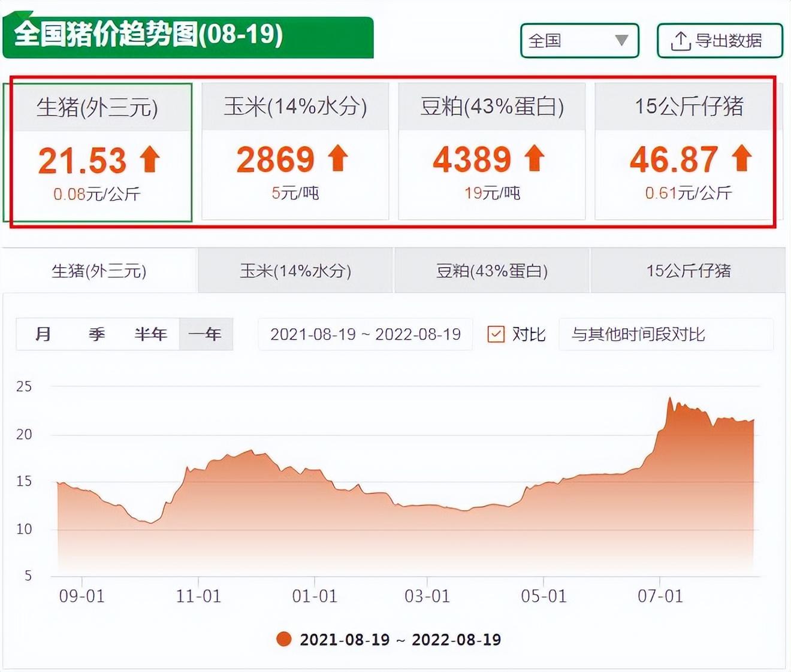Click the orange legend dot for 2021-08-19 series
The height and width of the screenshot is (672, 791).
click(284, 639)
